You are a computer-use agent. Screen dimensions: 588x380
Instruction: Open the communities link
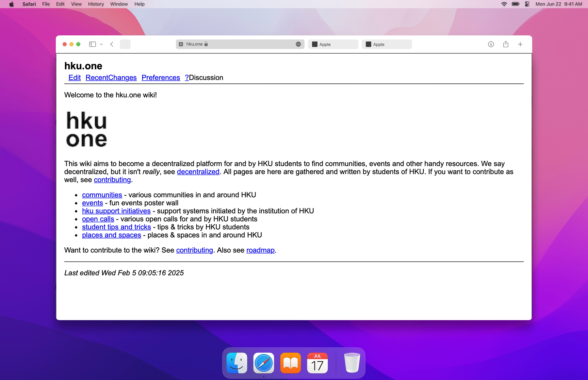pos(102,195)
